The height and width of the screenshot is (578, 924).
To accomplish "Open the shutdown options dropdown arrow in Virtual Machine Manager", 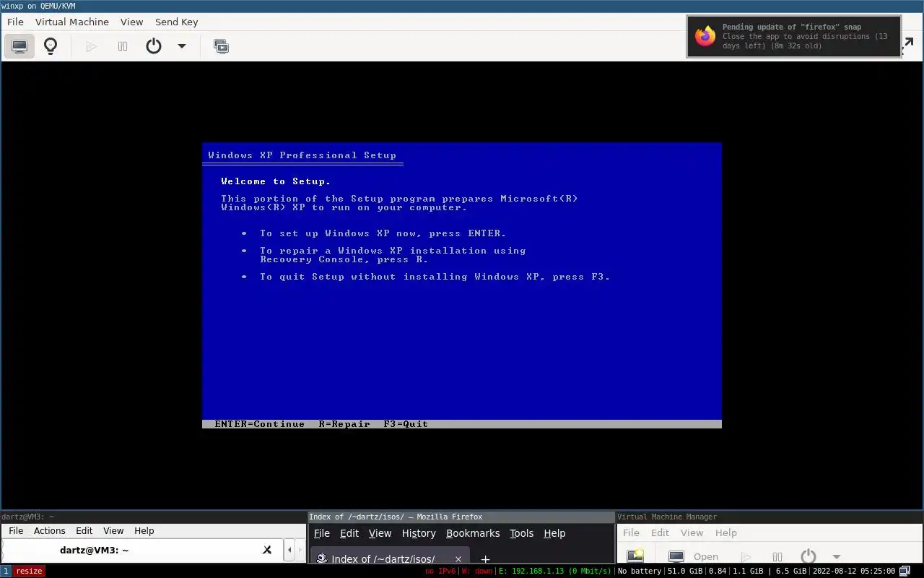I will coord(837,556).
